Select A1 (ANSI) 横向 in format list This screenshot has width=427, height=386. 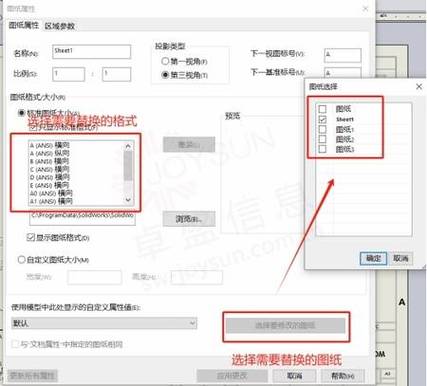pos(51,201)
